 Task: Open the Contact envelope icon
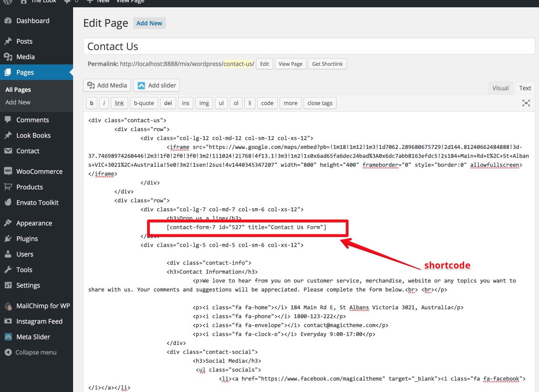coord(8,151)
